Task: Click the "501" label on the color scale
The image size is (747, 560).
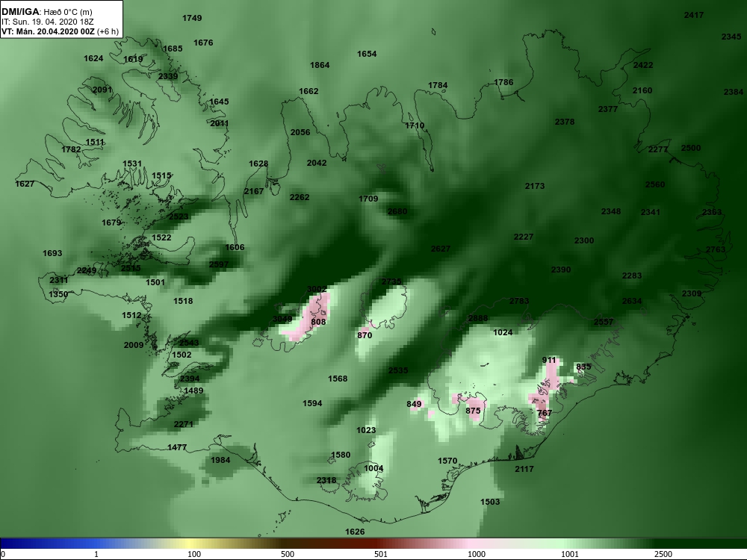Action: point(381,554)
